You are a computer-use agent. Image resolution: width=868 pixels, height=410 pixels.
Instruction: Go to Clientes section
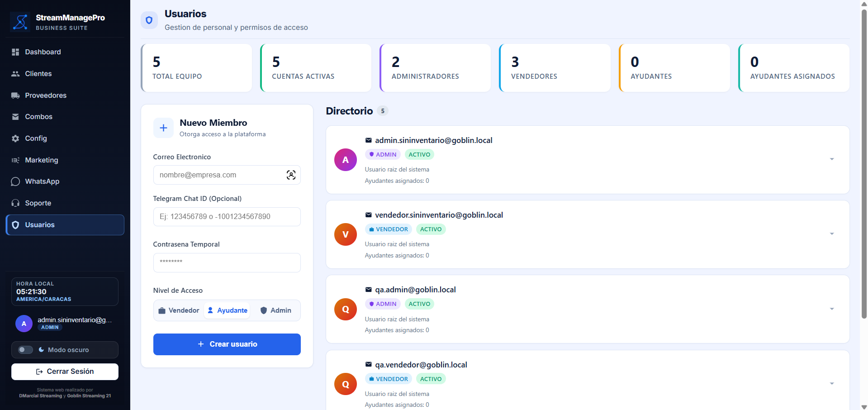click(65, 74)
